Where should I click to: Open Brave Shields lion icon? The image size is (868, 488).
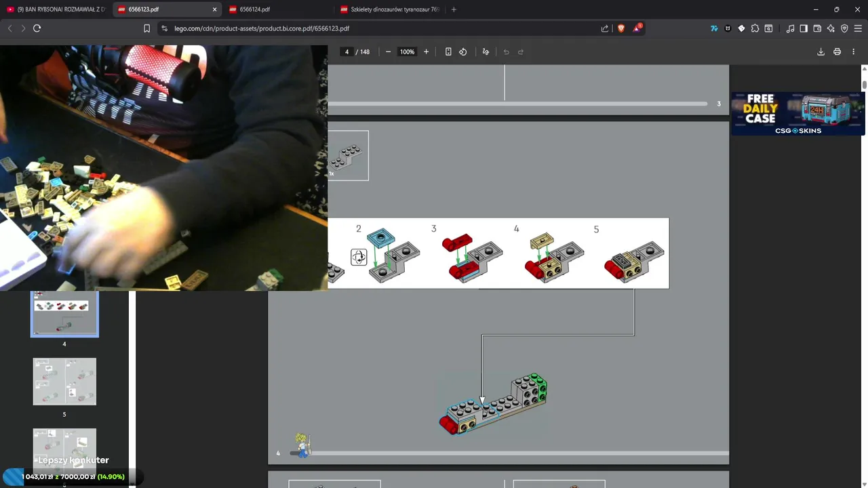(621, 28)
